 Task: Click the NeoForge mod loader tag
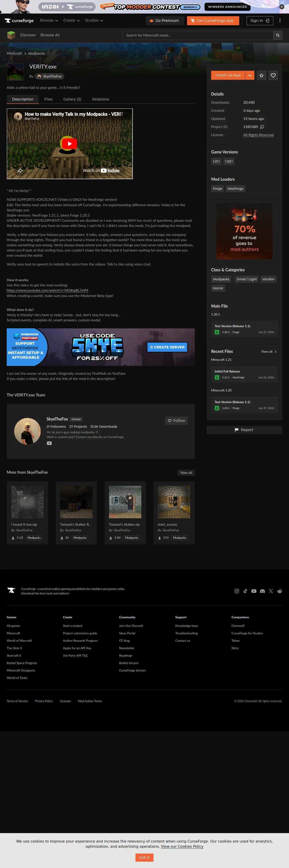pos(235,189)
